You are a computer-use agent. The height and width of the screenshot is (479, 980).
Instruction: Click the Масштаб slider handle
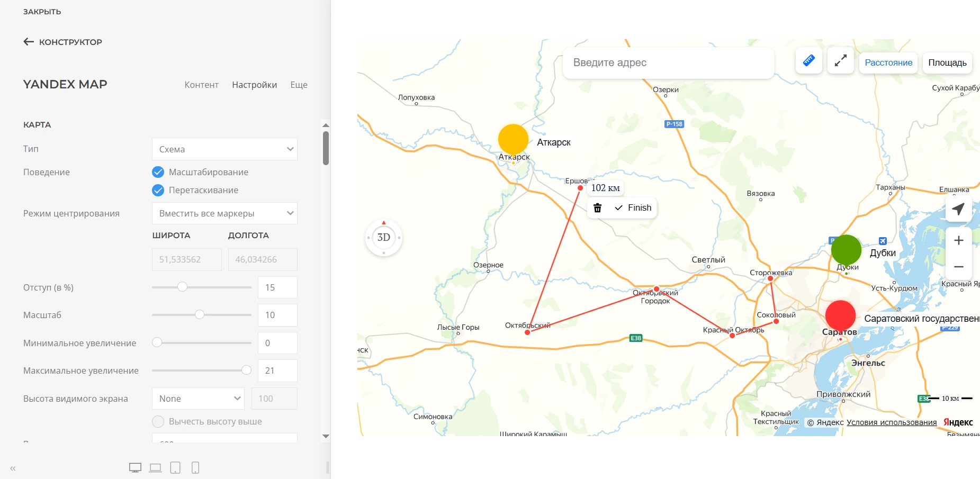pyautogui.click(x=200, y=315)
